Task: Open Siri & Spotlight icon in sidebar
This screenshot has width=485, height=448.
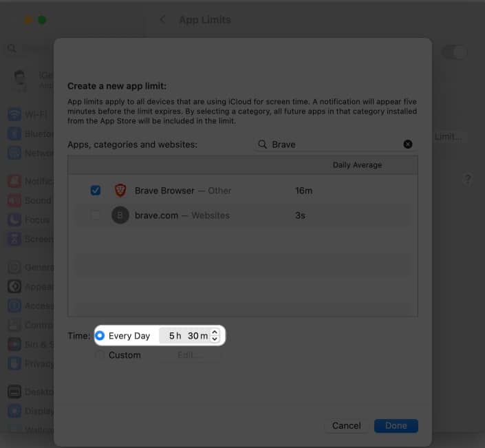Action: [x=14, y=344]
